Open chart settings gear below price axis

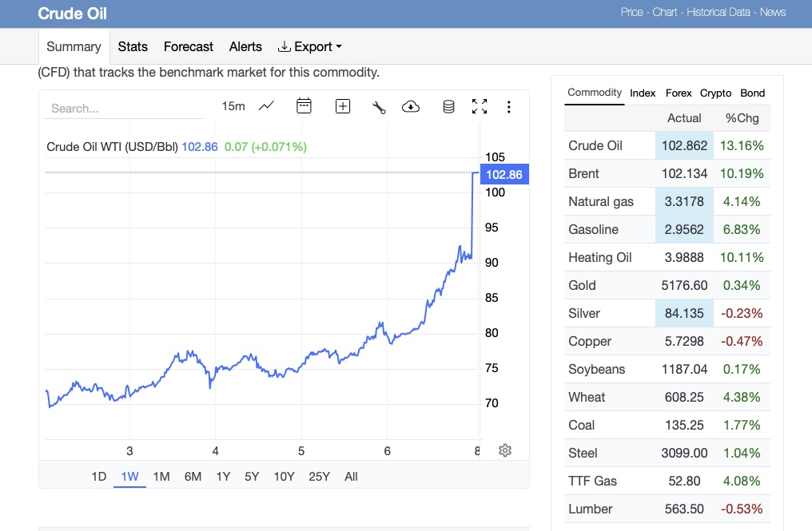tap(505, 450)
